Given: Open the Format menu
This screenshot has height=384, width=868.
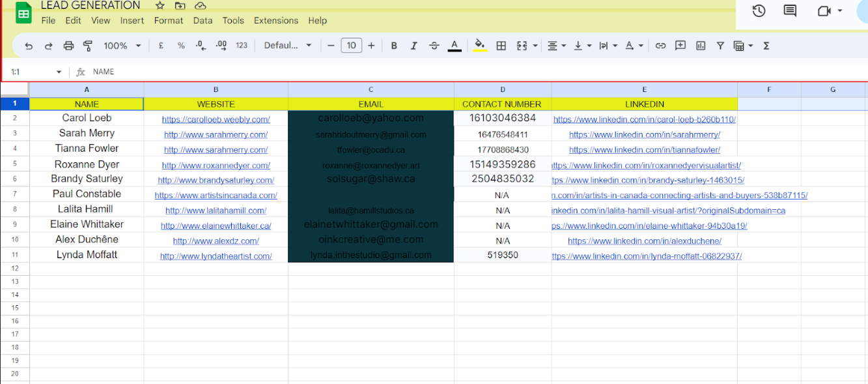Looking at the screenshot, I should (x=169, y=20).
